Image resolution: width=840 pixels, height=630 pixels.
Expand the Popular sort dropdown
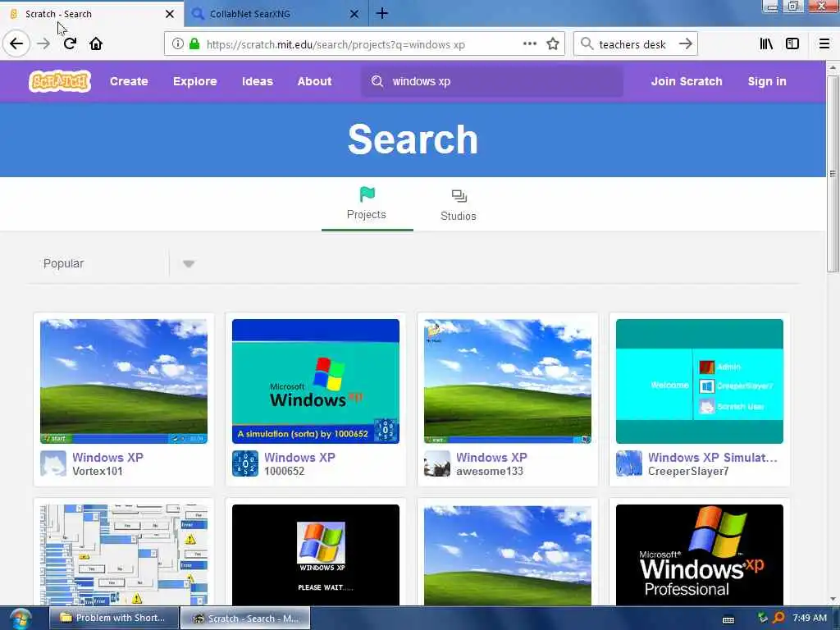tap(112, 263)
